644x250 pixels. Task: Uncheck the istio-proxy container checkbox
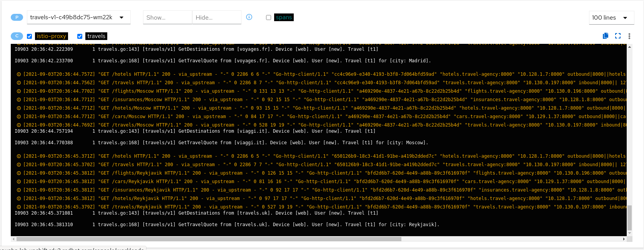pyautogui.click(x=29, y=36)
